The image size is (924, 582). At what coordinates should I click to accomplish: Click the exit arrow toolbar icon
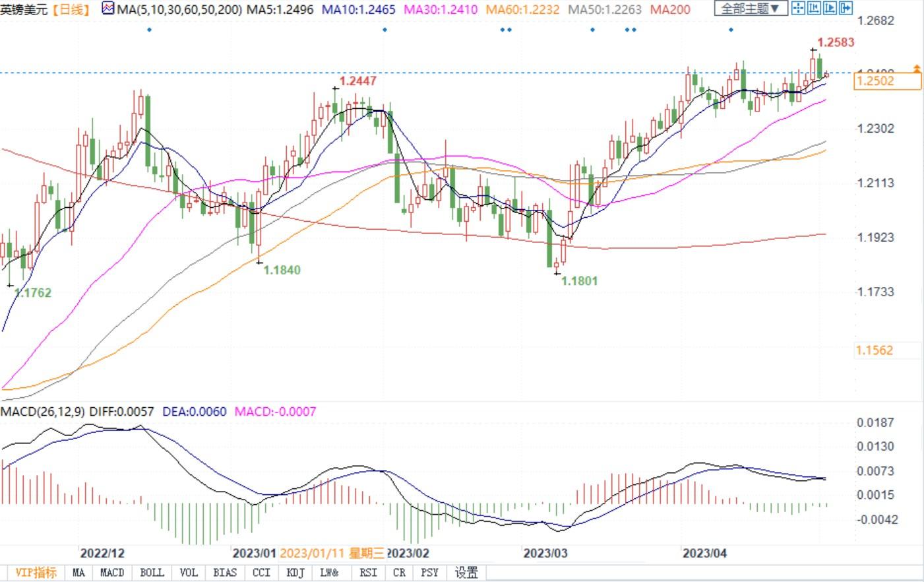pos(846,9)
